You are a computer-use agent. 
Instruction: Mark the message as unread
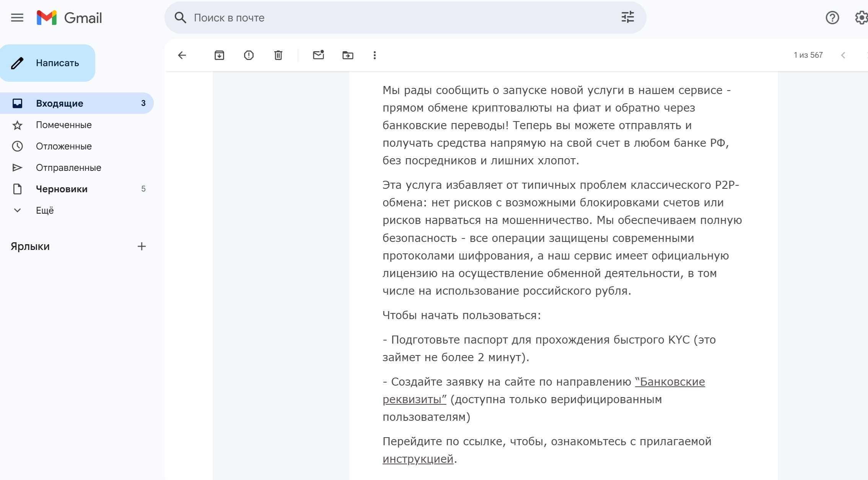click(318, 55)
